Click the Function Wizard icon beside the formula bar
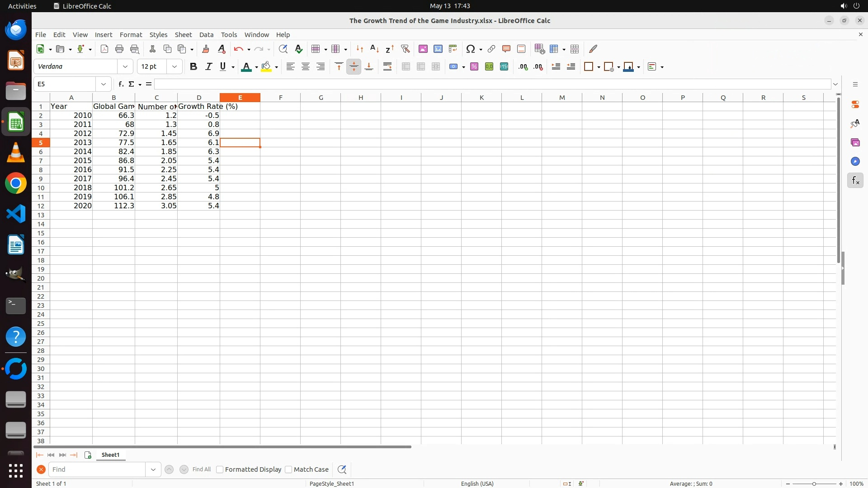Viewport: 868px width, 488px height. click(121, 84)
